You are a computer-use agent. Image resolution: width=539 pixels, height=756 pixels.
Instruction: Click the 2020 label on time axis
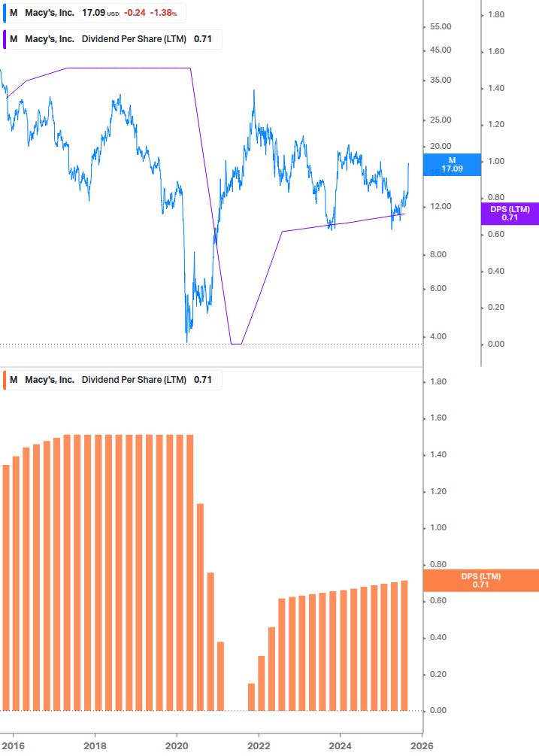tap(177, 746)
